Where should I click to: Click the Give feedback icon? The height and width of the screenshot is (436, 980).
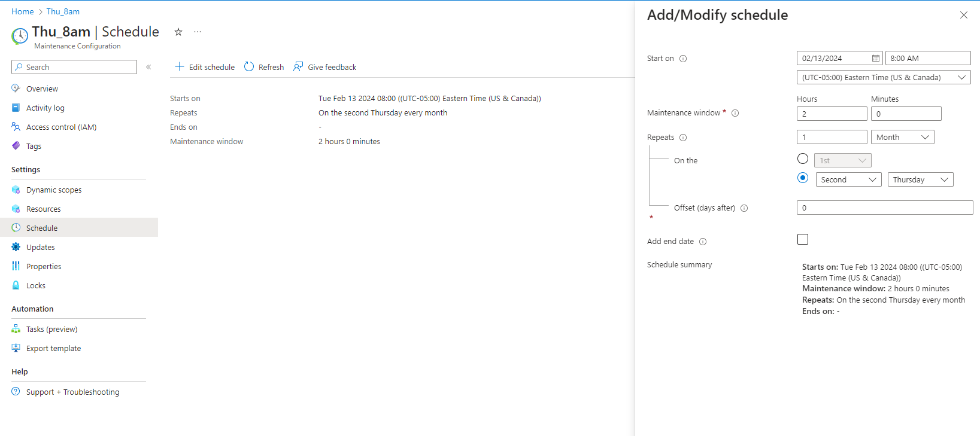coord(298,66)
